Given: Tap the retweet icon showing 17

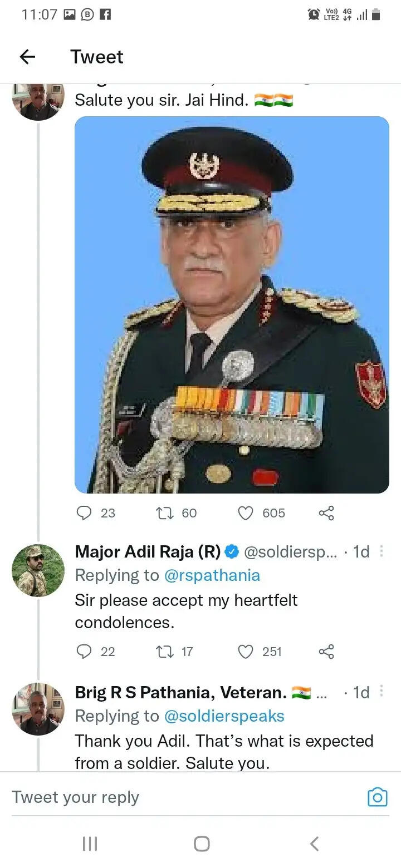Looking at the screenshot, I should [x=165, y=652].
